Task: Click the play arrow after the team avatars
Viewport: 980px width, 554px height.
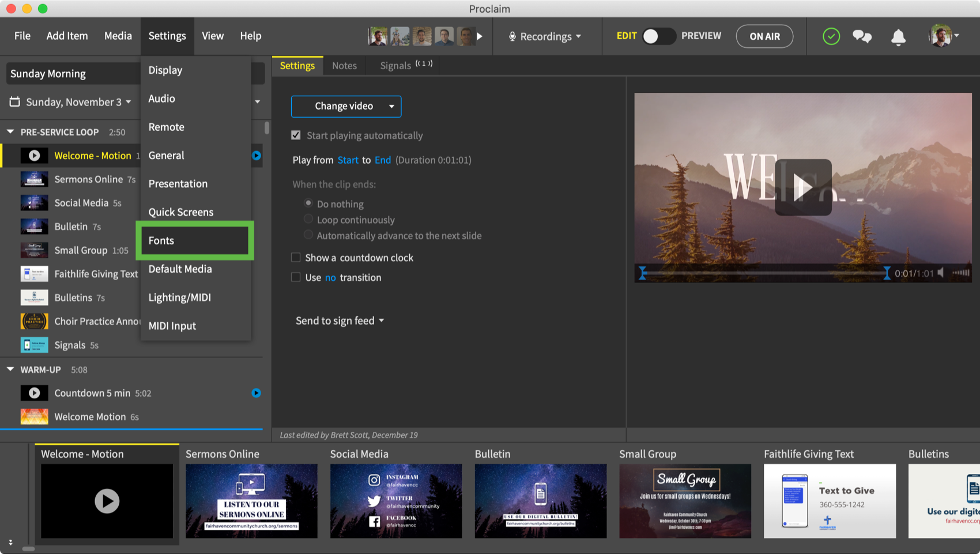Action: tap(480, 36)
